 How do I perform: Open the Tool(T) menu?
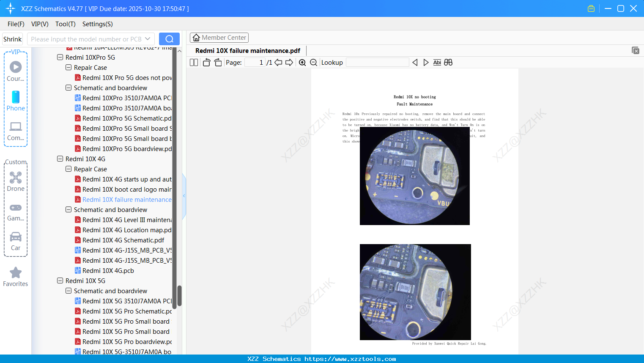66,24
